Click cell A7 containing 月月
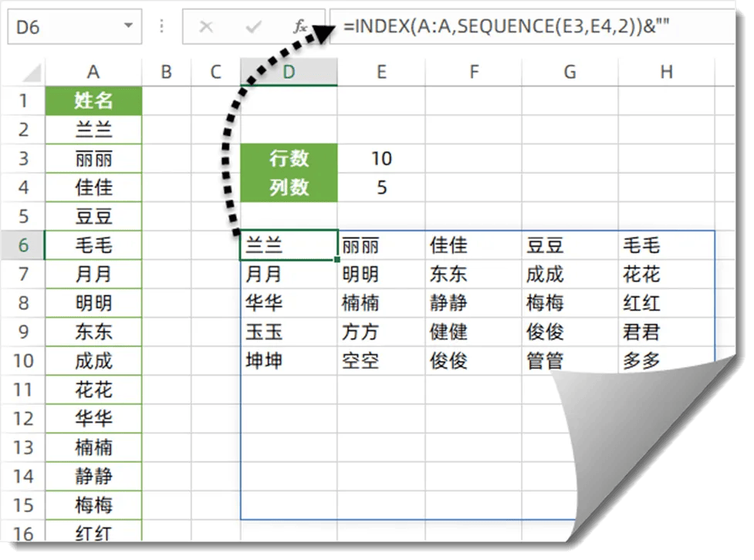This screenshot has width=754, height=560. (x=94, y=274)
